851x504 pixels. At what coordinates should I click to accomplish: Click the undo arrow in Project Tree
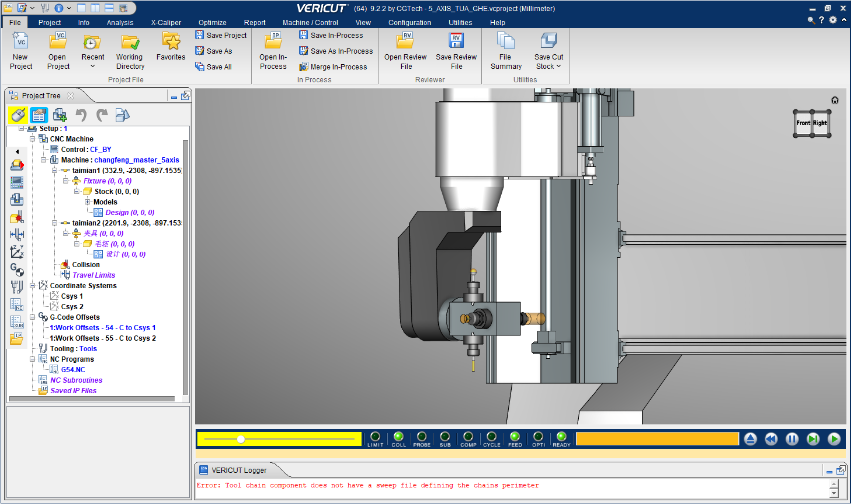[x=81, y=115]
